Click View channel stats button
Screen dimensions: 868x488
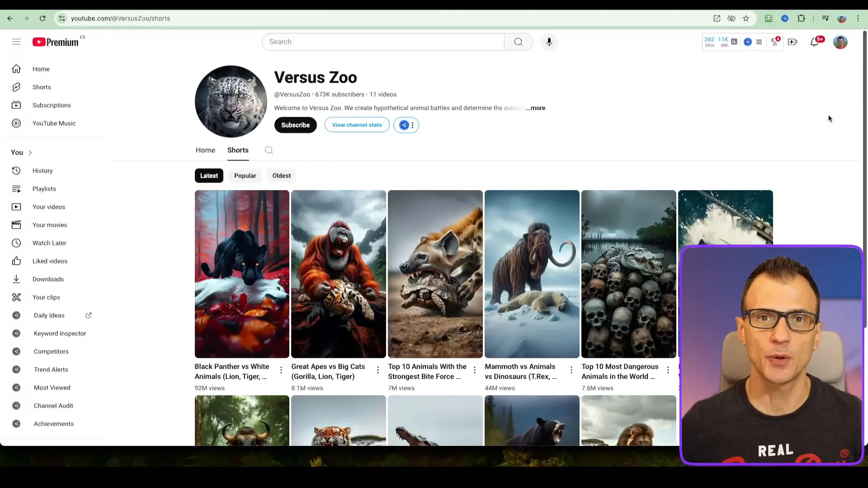click(x=357, y=125)
